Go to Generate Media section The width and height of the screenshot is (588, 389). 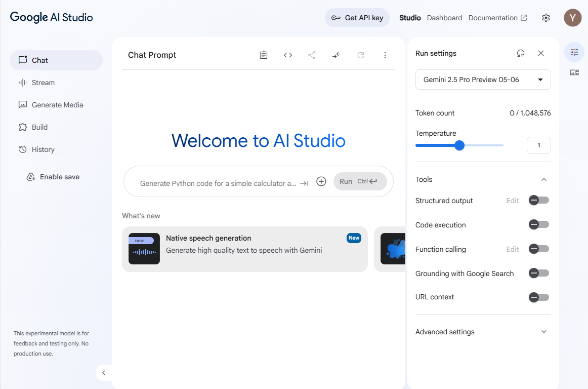[x=56, y=105]
